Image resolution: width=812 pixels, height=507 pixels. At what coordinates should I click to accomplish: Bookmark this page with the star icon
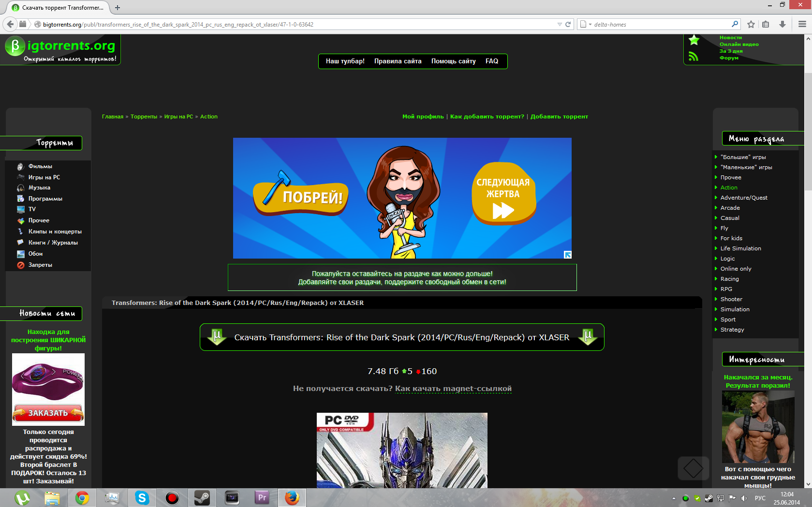point(751,24)
